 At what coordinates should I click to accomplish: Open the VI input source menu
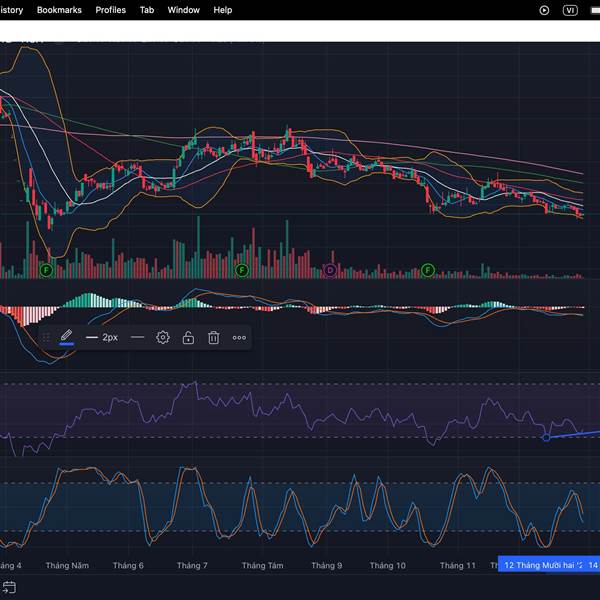(x=570, y=10)
